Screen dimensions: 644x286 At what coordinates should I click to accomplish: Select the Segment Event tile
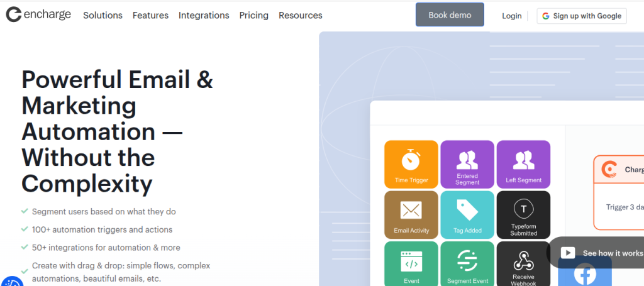click(467, 263)
